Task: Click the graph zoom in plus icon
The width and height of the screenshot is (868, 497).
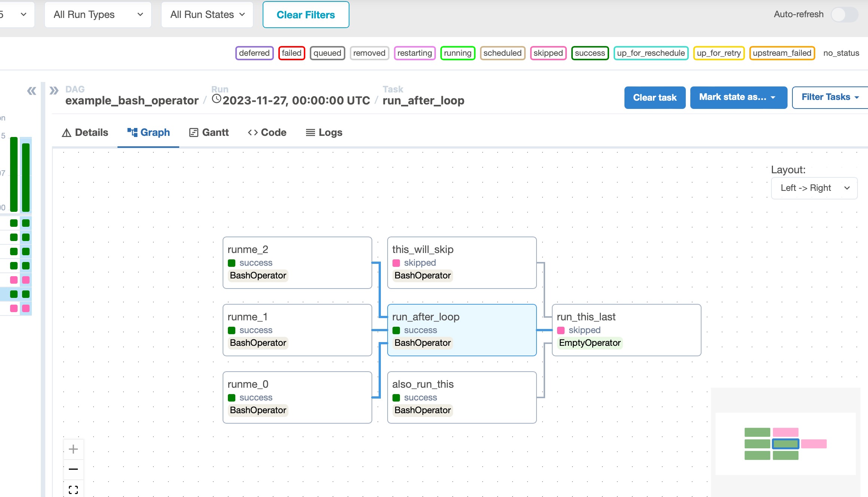Action: point(73,449)
